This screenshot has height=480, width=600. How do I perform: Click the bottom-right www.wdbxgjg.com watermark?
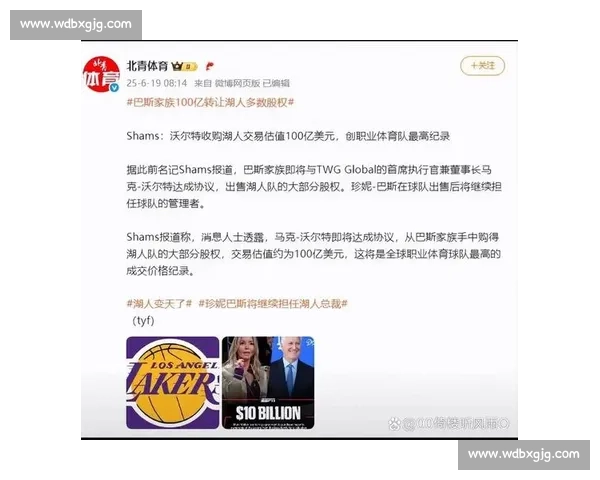tap(523, 455)
